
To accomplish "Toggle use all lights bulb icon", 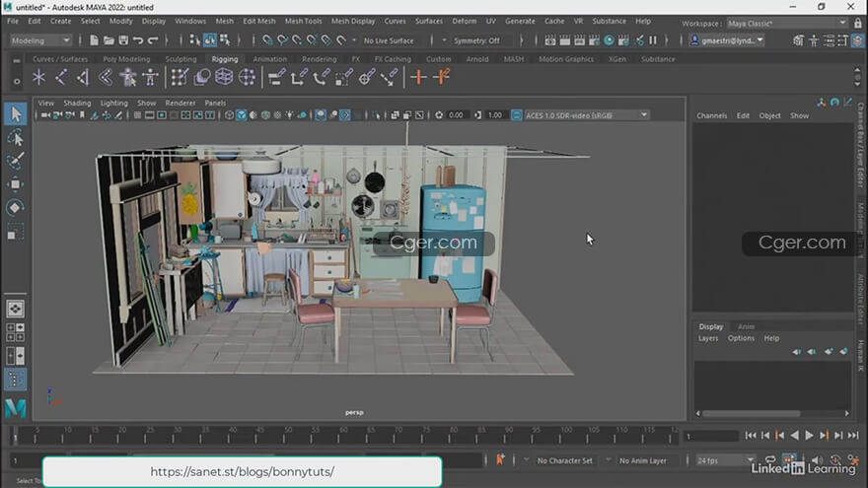I will [290, 115].
